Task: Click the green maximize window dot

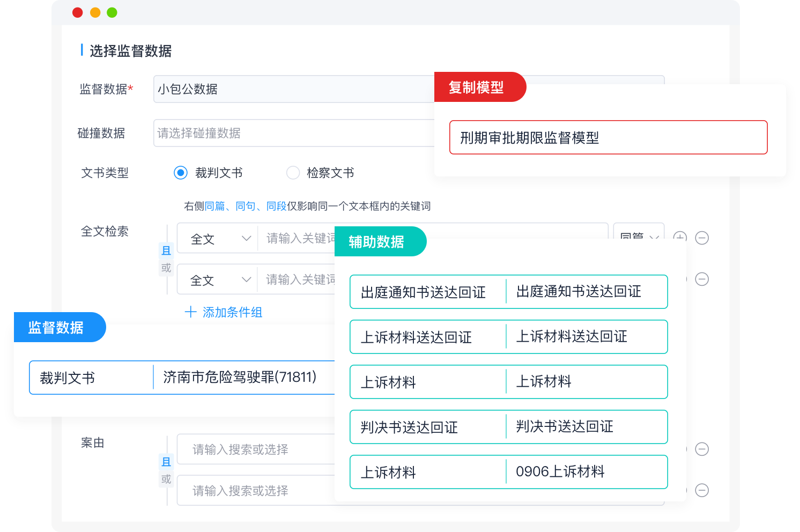Action: tap(112, 12)
